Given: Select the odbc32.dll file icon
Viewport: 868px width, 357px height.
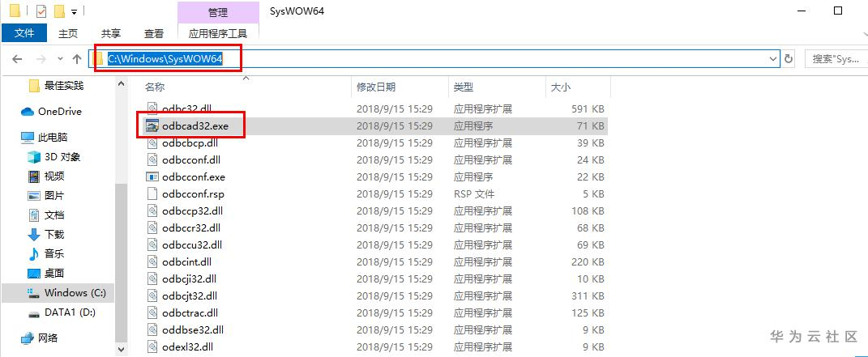Looking at the screenshot, I should [x=152, y=108].
